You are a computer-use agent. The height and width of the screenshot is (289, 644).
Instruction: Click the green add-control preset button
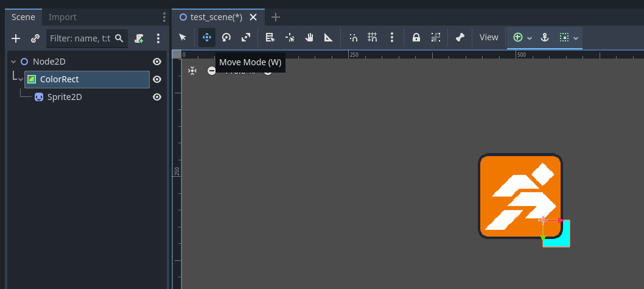pyautogui.click(x=518, y=37)
